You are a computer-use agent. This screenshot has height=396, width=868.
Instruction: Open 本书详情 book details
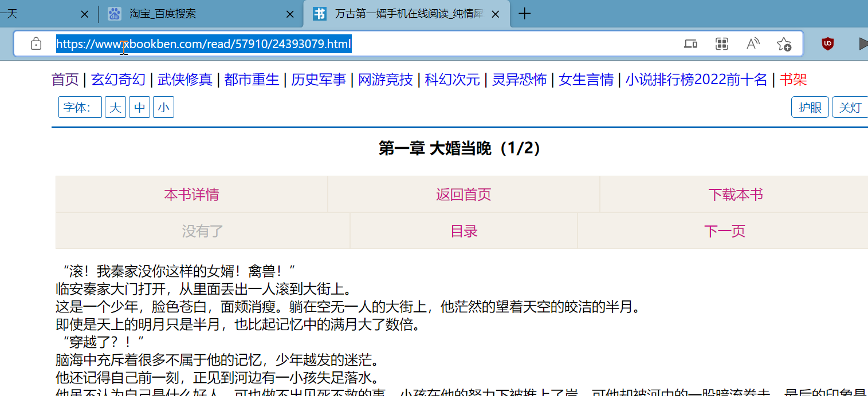click(191, 195)
